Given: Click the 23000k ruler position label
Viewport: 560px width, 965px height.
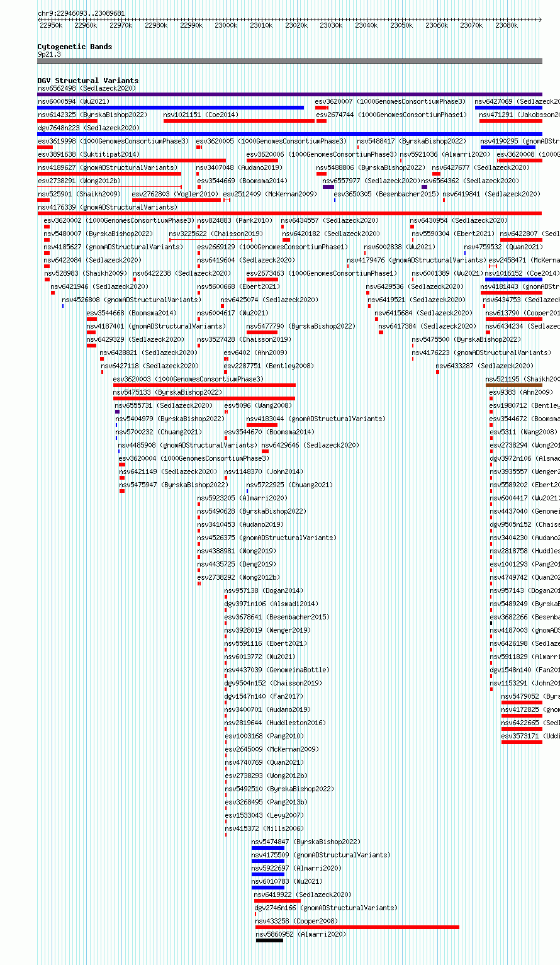Looking at the screenshot, I should tap(225, 25).
